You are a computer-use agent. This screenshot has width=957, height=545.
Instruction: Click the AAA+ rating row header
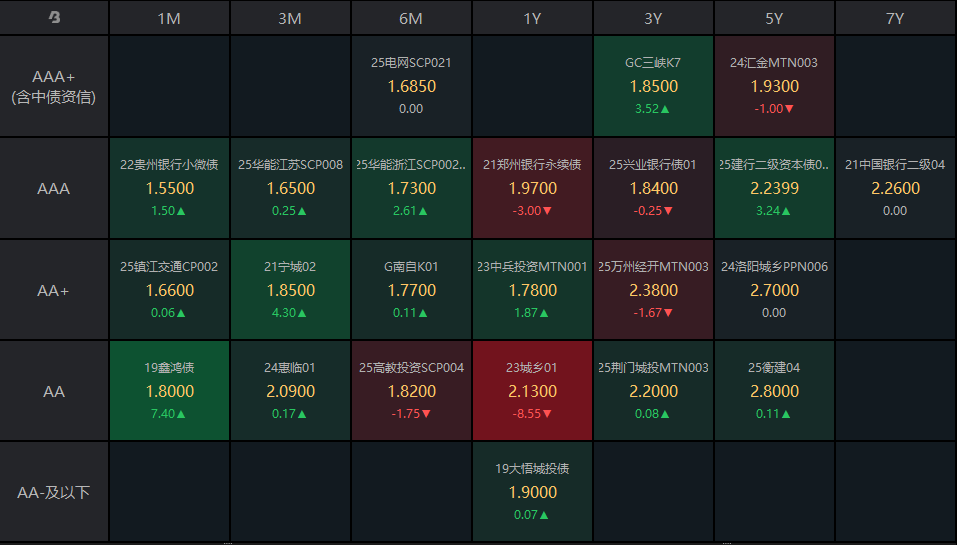tap(54, 87)
